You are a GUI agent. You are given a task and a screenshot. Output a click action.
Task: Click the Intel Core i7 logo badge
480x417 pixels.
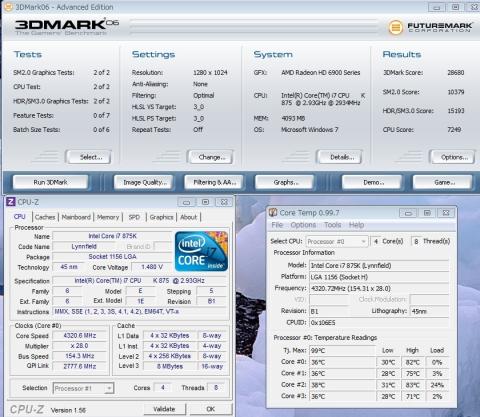[201, 251]
